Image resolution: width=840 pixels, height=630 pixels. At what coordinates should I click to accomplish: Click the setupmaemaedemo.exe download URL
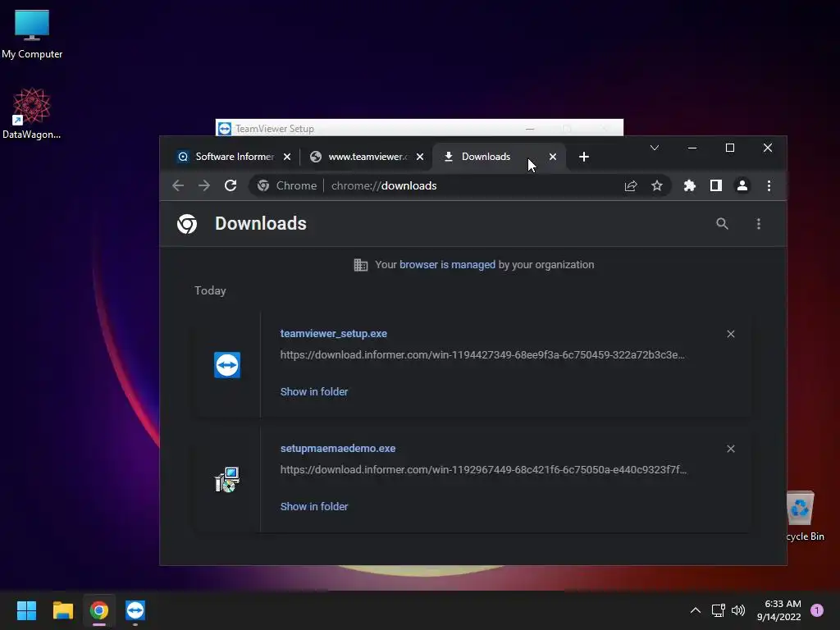coord(483,469)
